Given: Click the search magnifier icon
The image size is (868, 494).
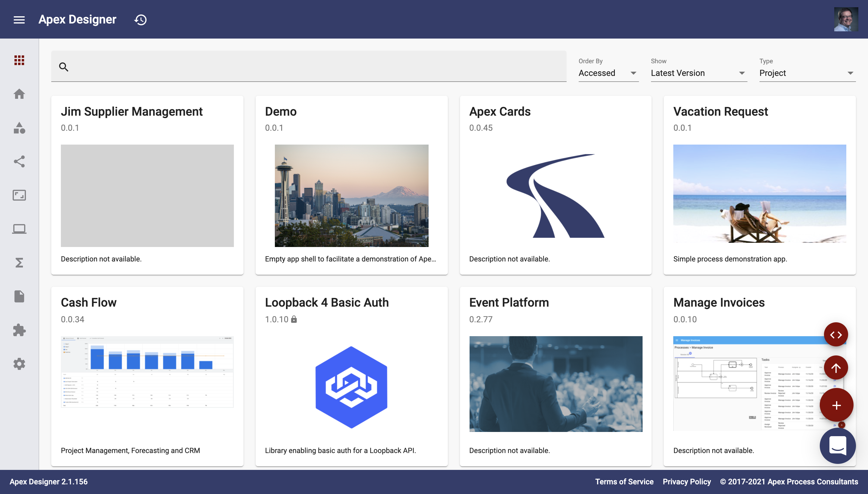Looking at the screenshot, I should point(64,67).
